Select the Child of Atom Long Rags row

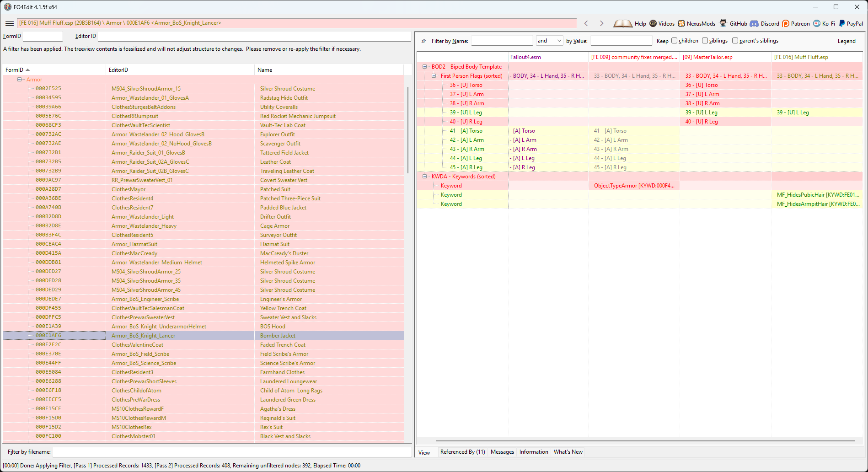(x=203, y=391)
